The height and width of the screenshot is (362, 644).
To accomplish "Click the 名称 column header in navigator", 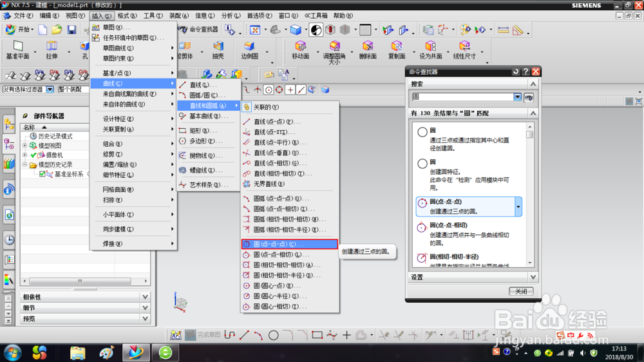I will [54, 128].
